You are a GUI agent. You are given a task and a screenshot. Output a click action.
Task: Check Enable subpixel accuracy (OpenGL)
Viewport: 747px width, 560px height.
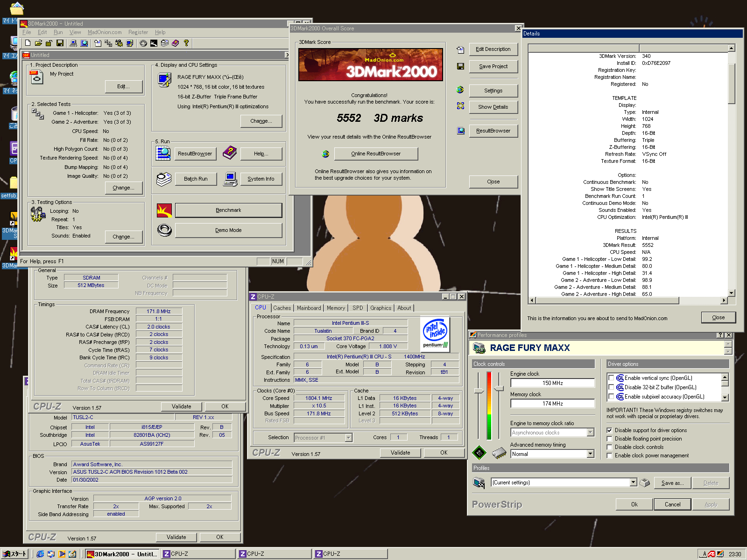(611, 397)
